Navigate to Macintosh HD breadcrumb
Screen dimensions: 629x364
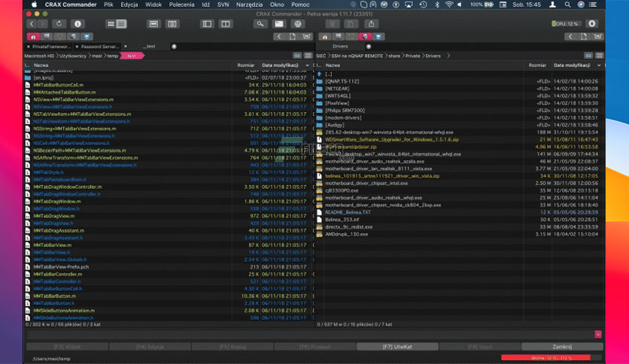tap(39, 56)
